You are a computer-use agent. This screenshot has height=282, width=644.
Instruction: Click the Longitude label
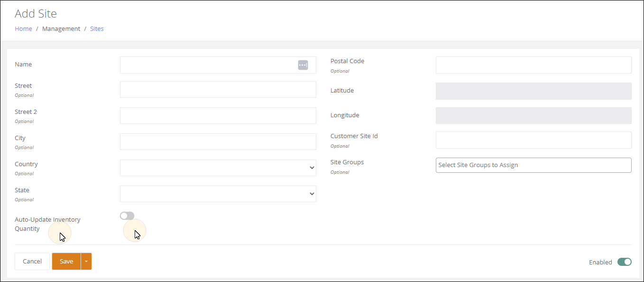pyautogui.click(x=345, y=115)
